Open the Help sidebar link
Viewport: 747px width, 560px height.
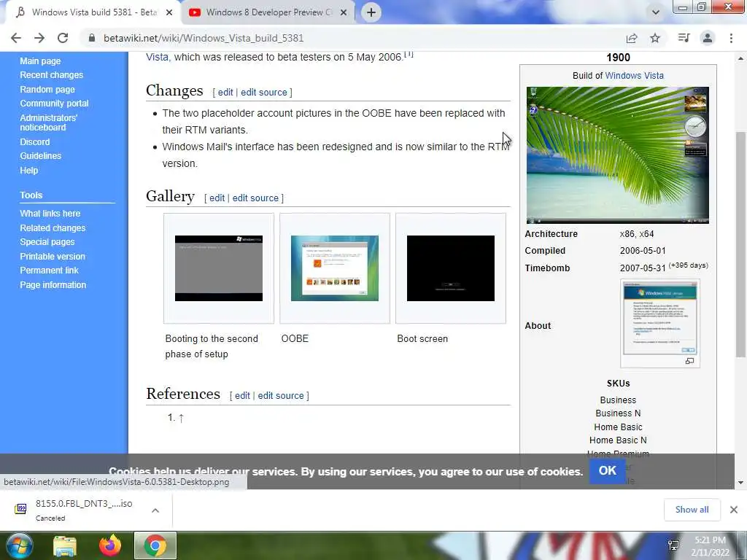tap(28, 171)
